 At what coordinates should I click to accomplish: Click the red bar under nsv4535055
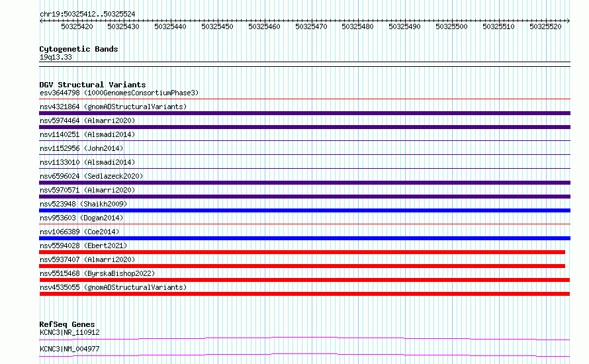(304, 294)
